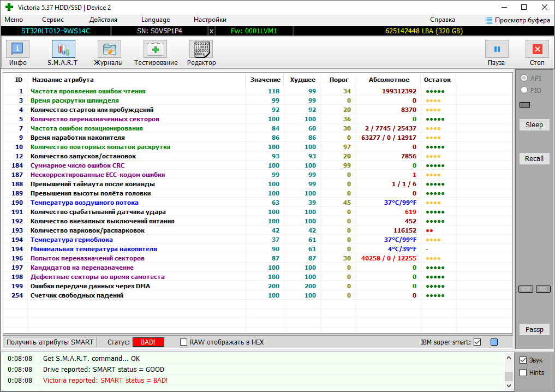Screen dimensions: 555x392
Task: Open Просмотр буфера buffer view
Action: point(518,20)
